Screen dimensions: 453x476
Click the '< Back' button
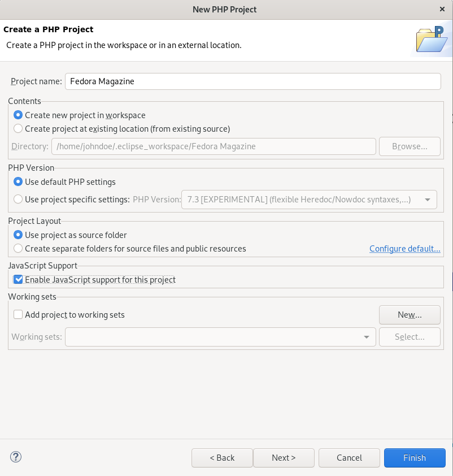pos(222,458)
